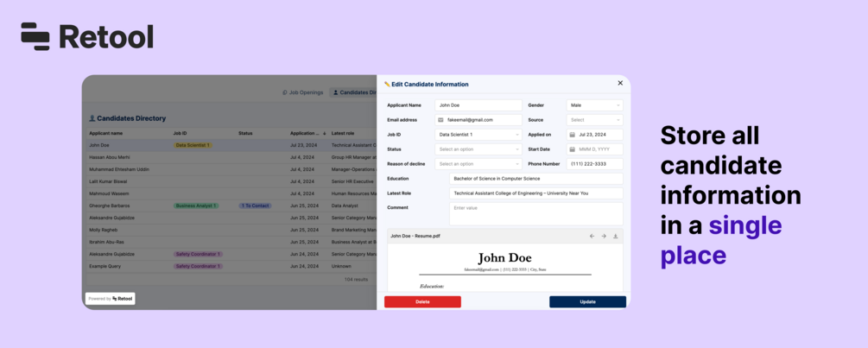This screenshot has height=348, width=868.
Task: Edit the Latest Role field
Action: tap(535, 193)
